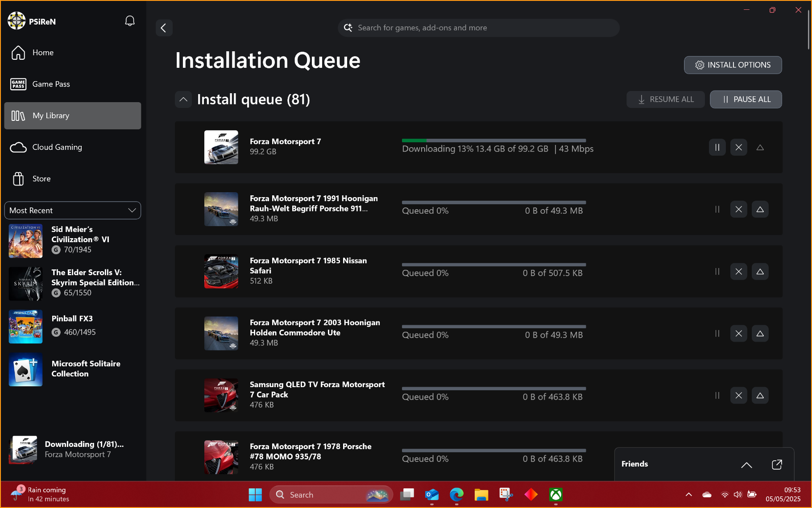812x508 pixels.
Task: Open Cloud Gaming section
Action: pyautogui.click(x=73, y=147)
